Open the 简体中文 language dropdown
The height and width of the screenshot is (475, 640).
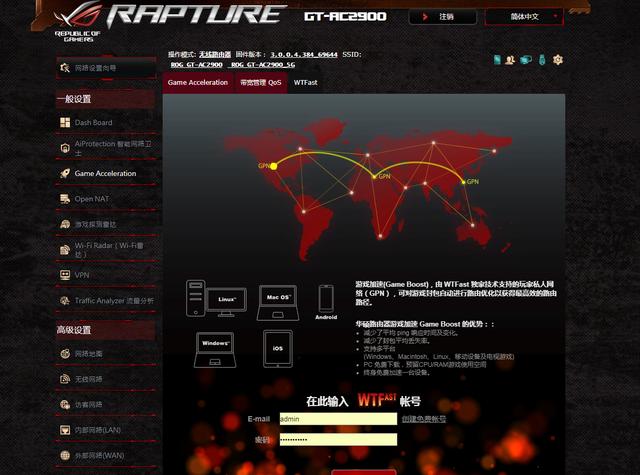pyautogui.click(x=524, y=17)
